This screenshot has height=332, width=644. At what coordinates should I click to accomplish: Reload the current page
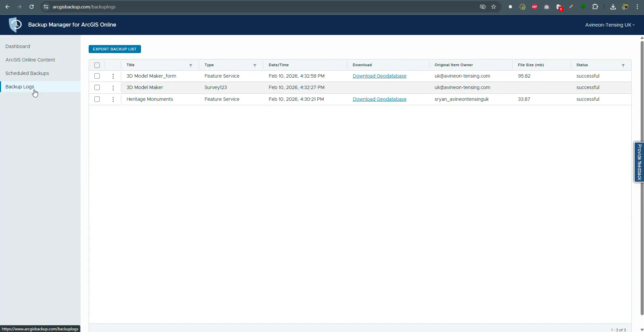click(32, 7)
